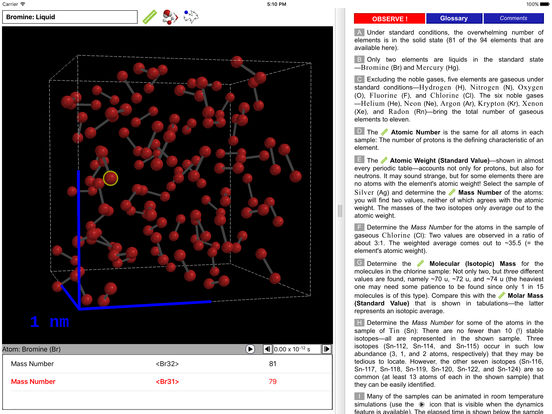552x414 pixels.
Task: Select the Oxygen element link
Action: pyautogui.click(x=530, y=87)
